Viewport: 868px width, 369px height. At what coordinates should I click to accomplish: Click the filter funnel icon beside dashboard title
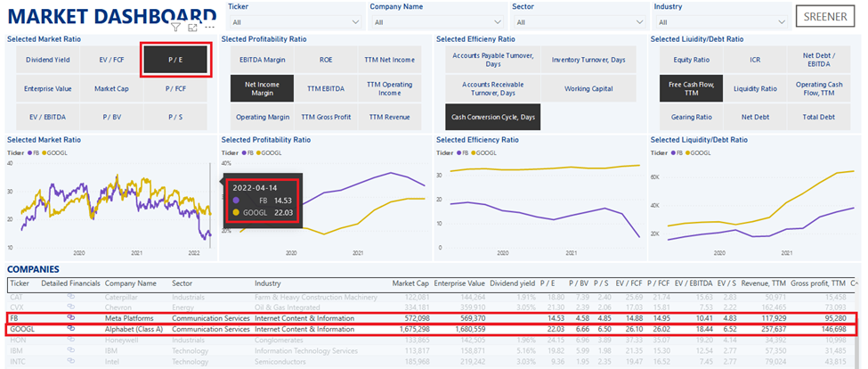tap(175, 28)
